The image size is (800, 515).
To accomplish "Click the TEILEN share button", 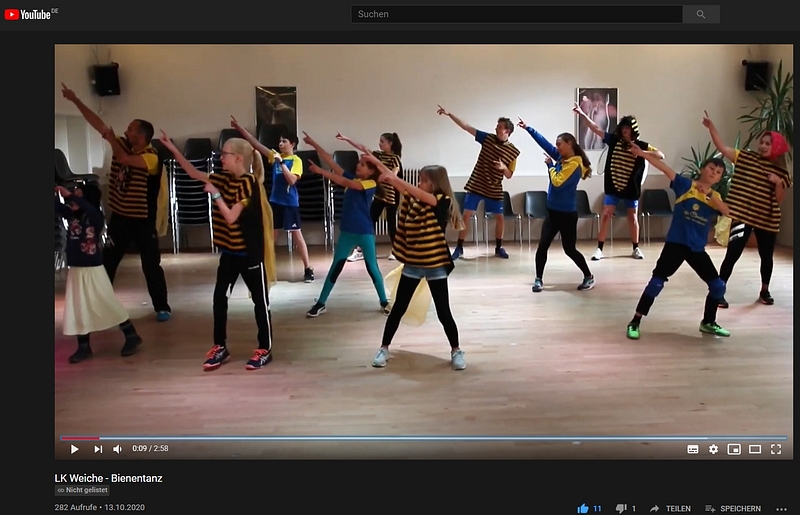I will click(670, 508).
